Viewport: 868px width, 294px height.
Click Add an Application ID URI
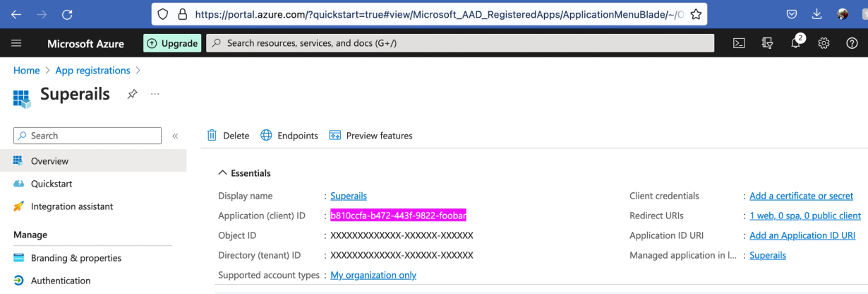click(802, 235)
